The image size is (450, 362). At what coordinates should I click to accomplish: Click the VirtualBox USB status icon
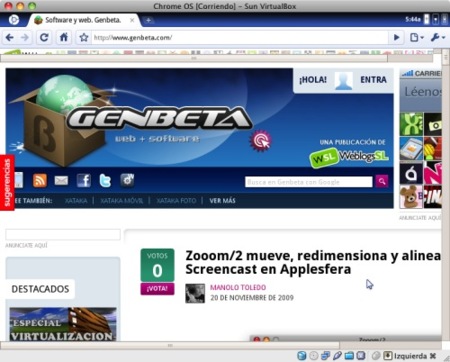coord(337,356)
